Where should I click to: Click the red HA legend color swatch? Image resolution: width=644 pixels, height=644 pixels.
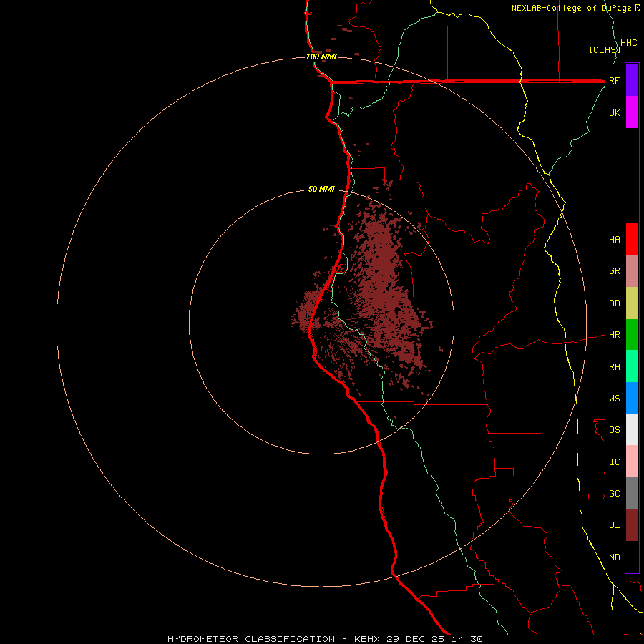[632, 239]
